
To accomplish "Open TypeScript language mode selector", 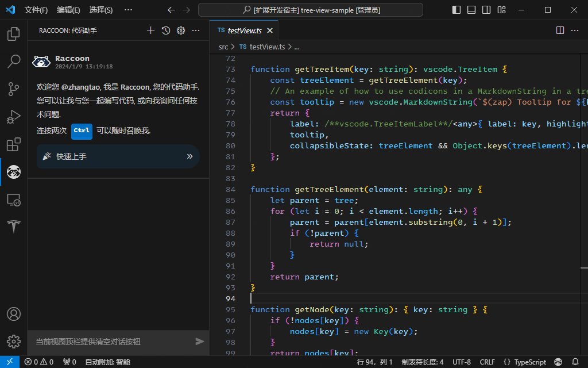I will (x=525, y=362).
